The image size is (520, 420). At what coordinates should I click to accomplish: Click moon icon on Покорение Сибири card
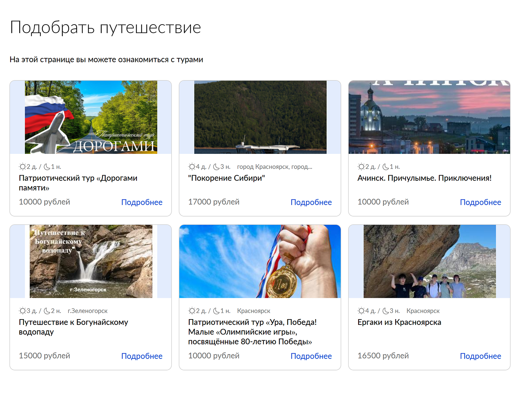coord(216,167)
